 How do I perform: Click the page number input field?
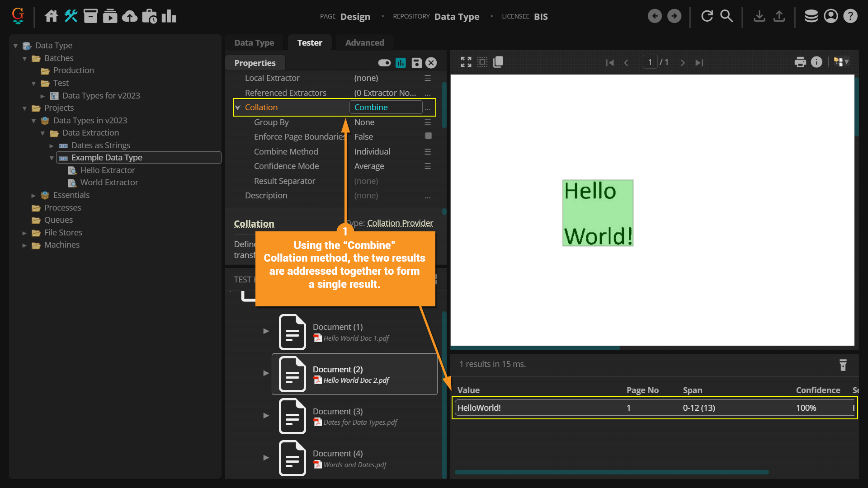pos(650,62)
